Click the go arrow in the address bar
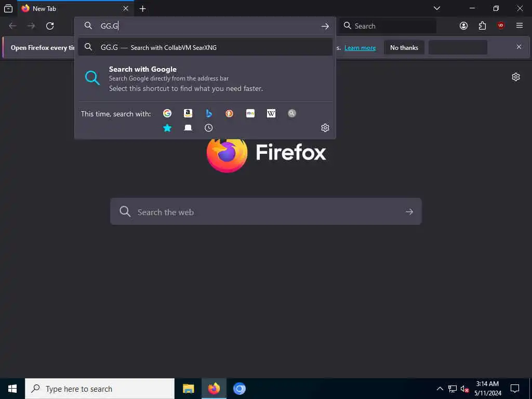 (325, 26)
